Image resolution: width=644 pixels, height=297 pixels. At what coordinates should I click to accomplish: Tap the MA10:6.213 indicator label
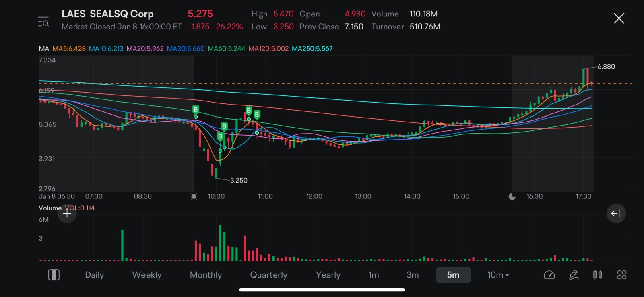106,49
